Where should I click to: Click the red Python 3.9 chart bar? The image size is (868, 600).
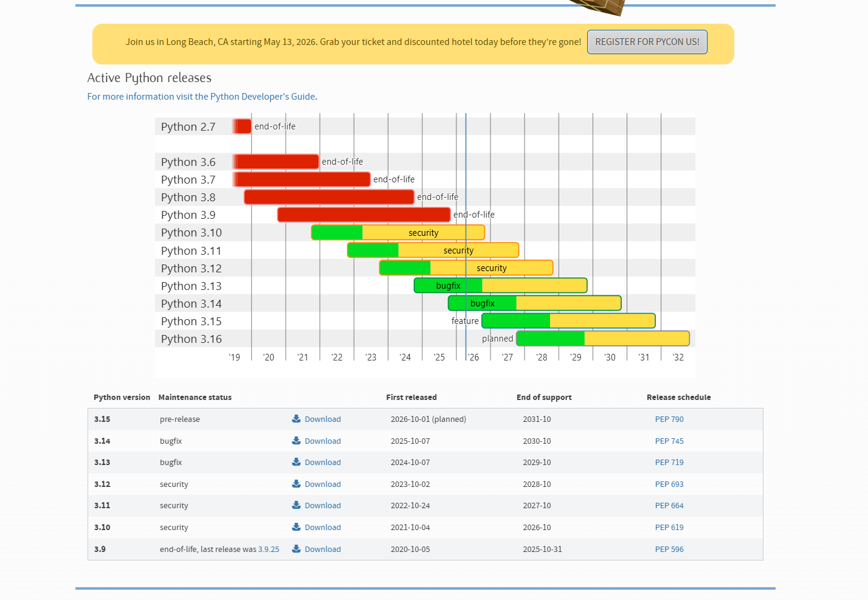pyautogui.click(x=364, y=215)
